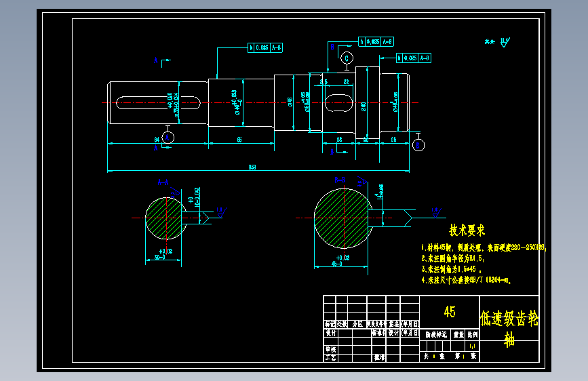Click technical requirement line 1 about 45 steel
The image size is (588, 381).
(x=484, y=247)
